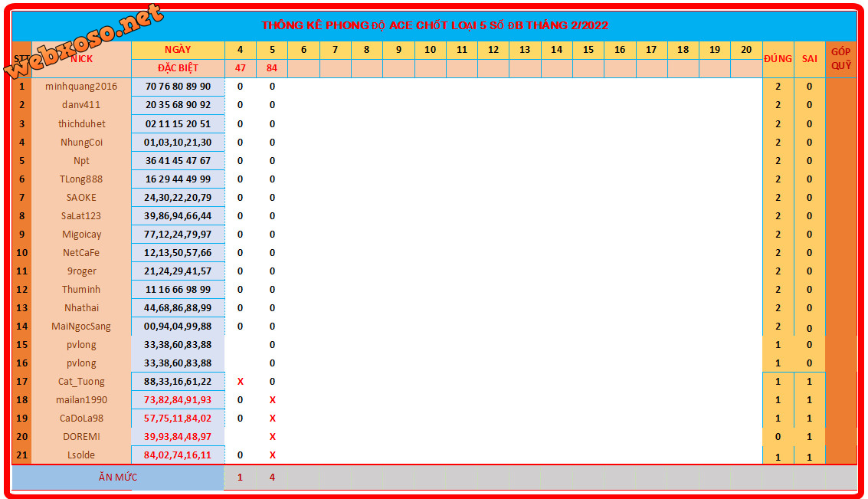Image resolution: width=868 pixels, height=499 pixels.
Task: Select nick thichduhet
Action: pyautogui.click(x=81, y=123)
